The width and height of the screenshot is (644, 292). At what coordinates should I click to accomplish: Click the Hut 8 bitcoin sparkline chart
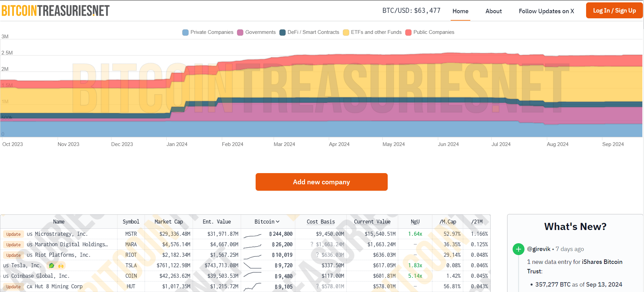tap(252, 287)
